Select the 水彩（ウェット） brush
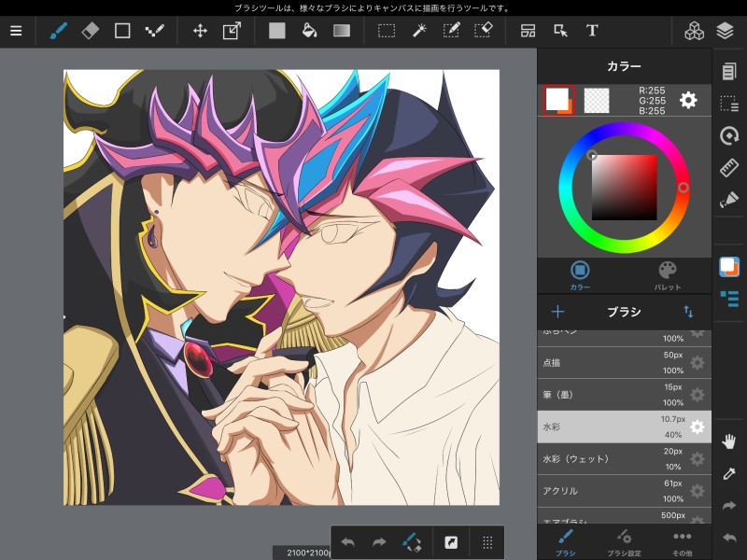This screenshot has width=747, height=560. (x=624, y=459)
